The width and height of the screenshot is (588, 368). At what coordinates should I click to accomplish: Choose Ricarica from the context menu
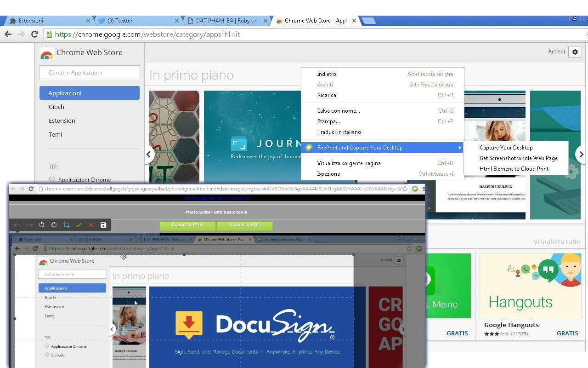pyautogui.click(x=382, y=95)
